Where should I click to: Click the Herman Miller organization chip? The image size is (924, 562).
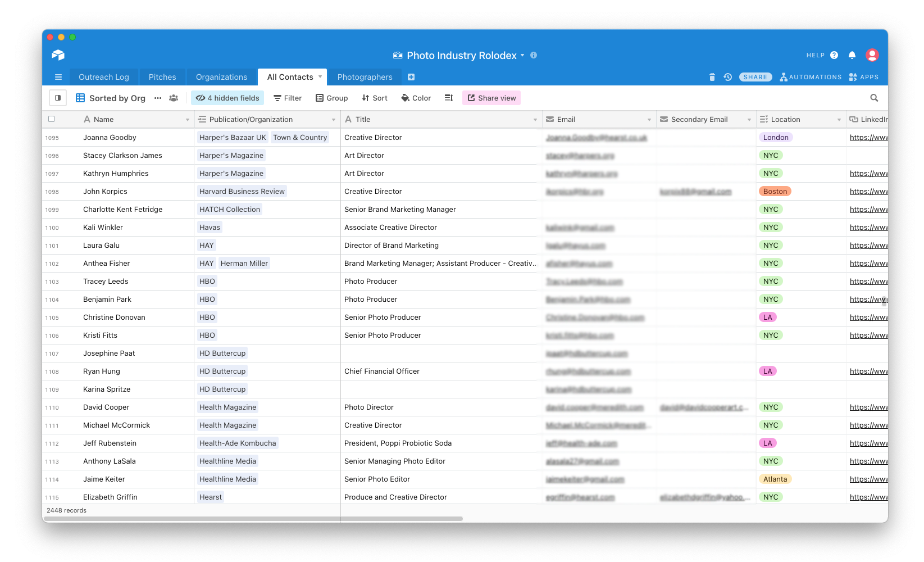[244, 263]
